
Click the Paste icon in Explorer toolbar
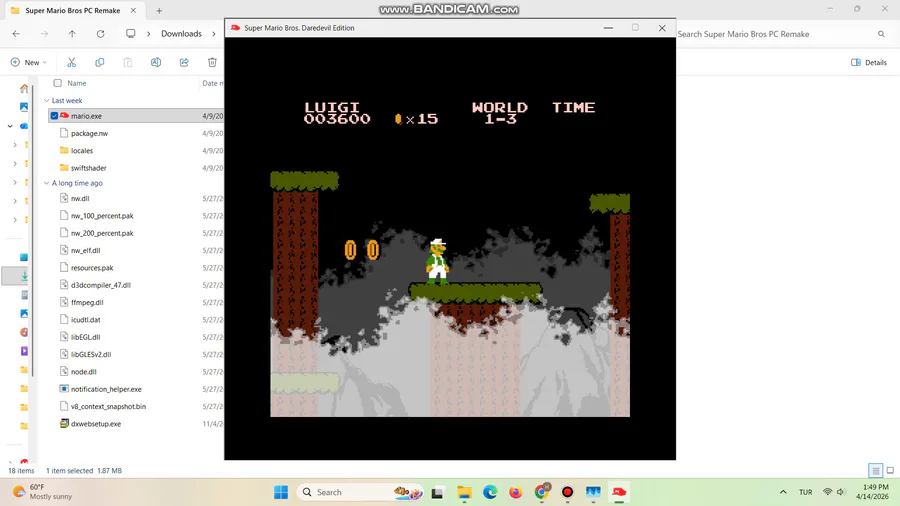(127, 62)
